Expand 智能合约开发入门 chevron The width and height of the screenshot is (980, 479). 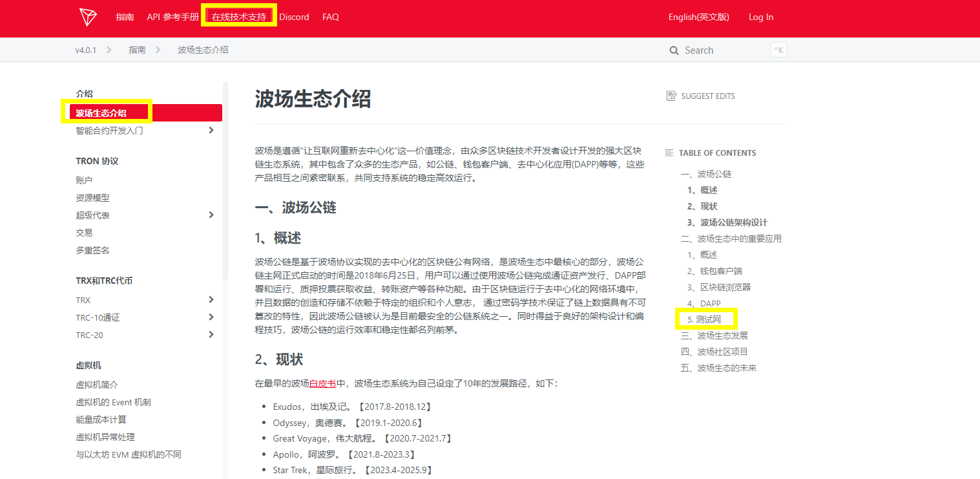pos(211,131)
